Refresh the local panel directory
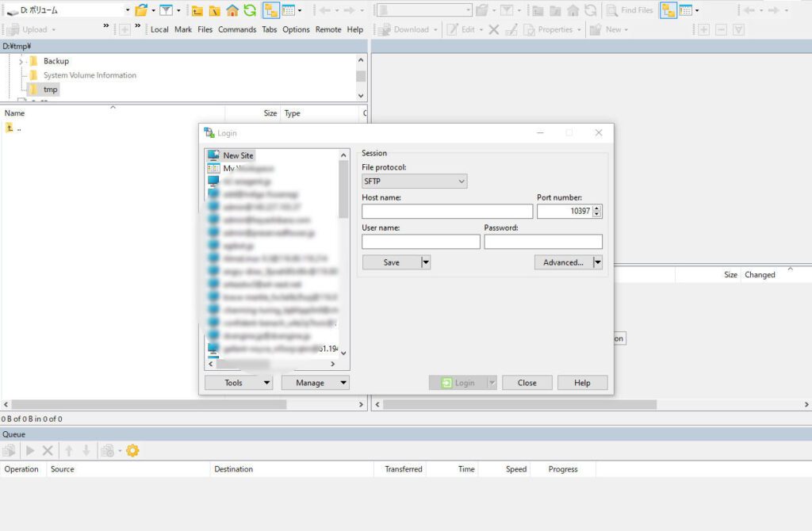 pyautogui.click(x=250, y=10)
